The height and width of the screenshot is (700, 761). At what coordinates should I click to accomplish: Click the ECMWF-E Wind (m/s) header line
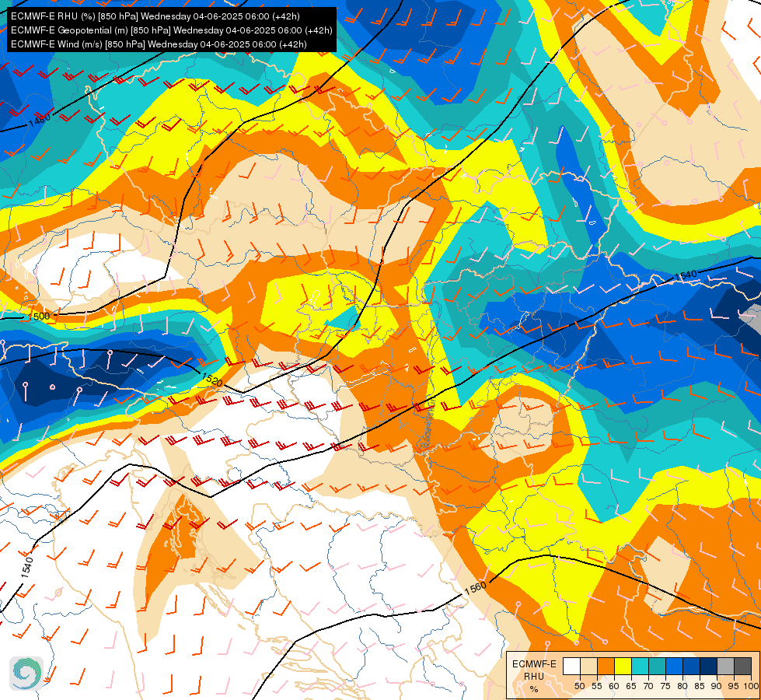pos(159,44)
